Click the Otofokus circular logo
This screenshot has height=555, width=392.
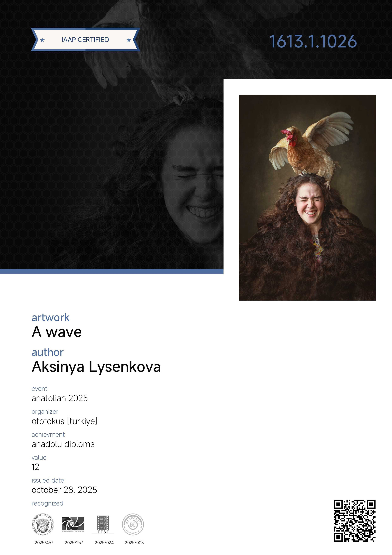pos(133,524)
